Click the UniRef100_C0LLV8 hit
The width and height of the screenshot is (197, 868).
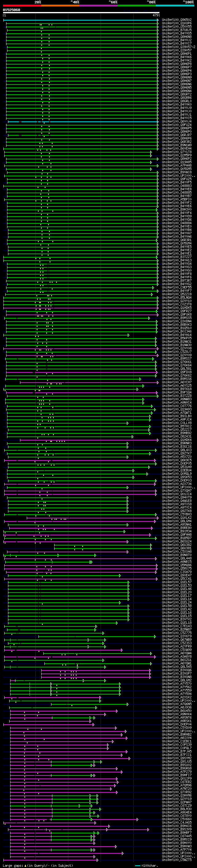[x=177, y=423]
